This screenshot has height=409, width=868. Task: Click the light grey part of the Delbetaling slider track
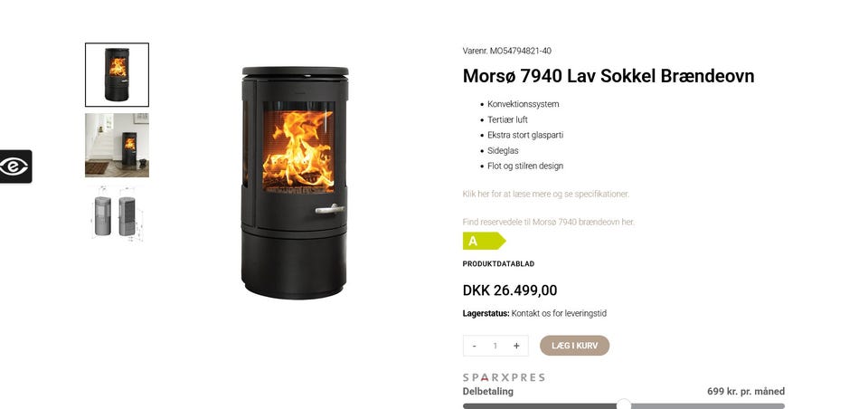[x=707, y=406]
